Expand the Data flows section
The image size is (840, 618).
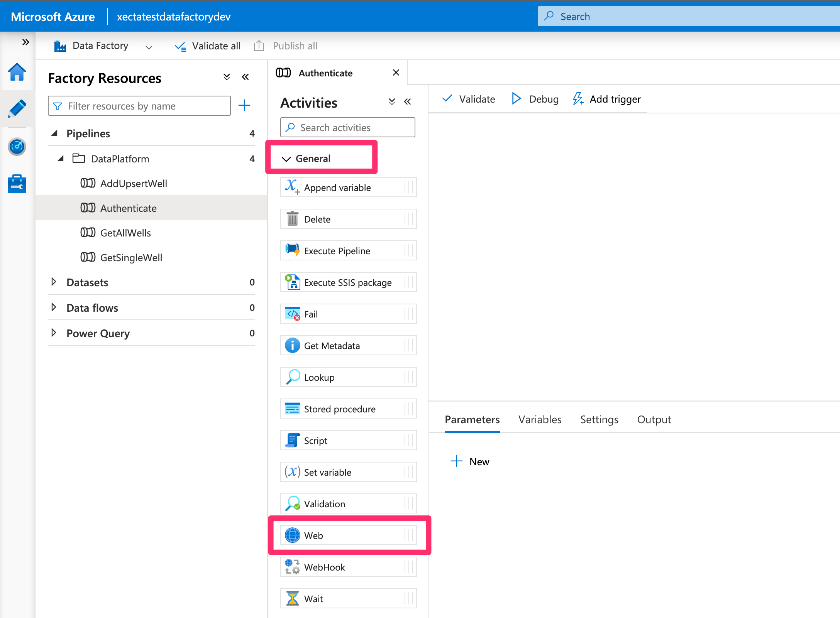[x=54, y=307]
